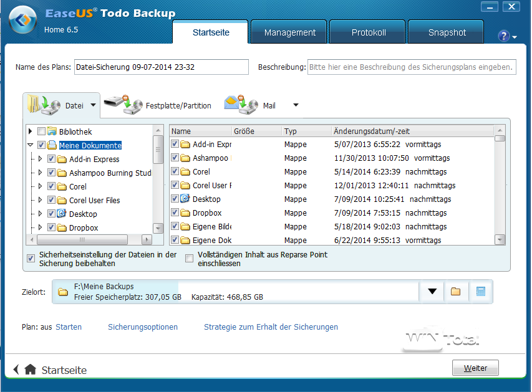Click Eigene Bilde folder icon in list
The width and height of the screenshot is (532, 392).
point(185,226)
